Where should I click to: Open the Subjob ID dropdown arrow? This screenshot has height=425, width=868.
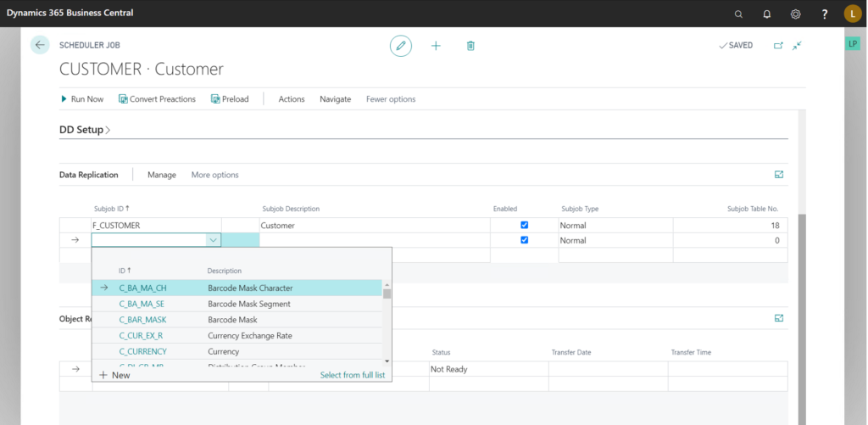pyautogui.click(x=213, y=240)
